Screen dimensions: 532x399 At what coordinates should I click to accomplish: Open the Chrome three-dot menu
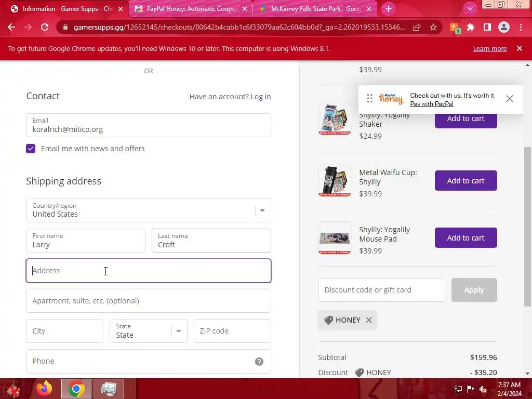pyautogui.click(x=521, y=27)
